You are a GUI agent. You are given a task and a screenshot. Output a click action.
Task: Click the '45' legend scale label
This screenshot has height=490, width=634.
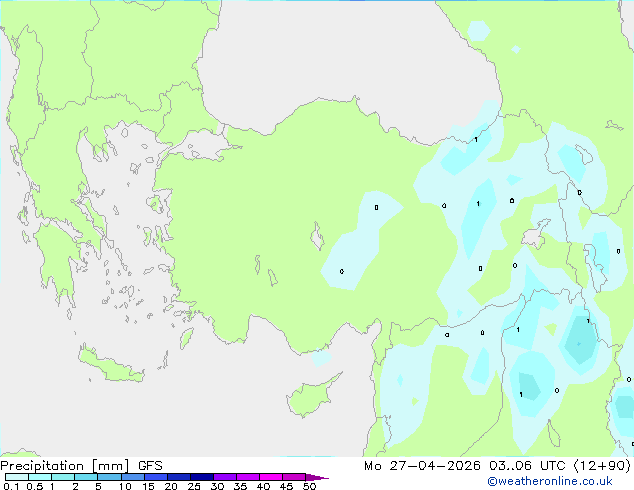(x=286, y=486)
